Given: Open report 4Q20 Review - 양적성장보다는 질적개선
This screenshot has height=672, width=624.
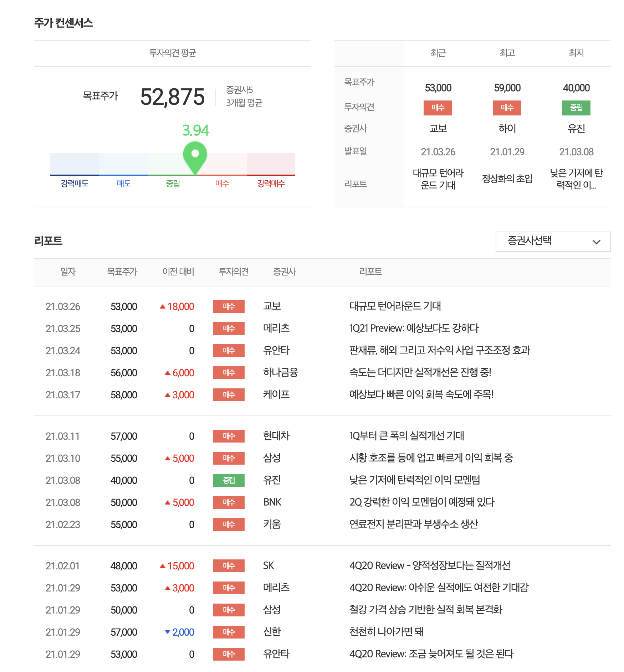Looking at the screenshot, I should pos(430,565).
